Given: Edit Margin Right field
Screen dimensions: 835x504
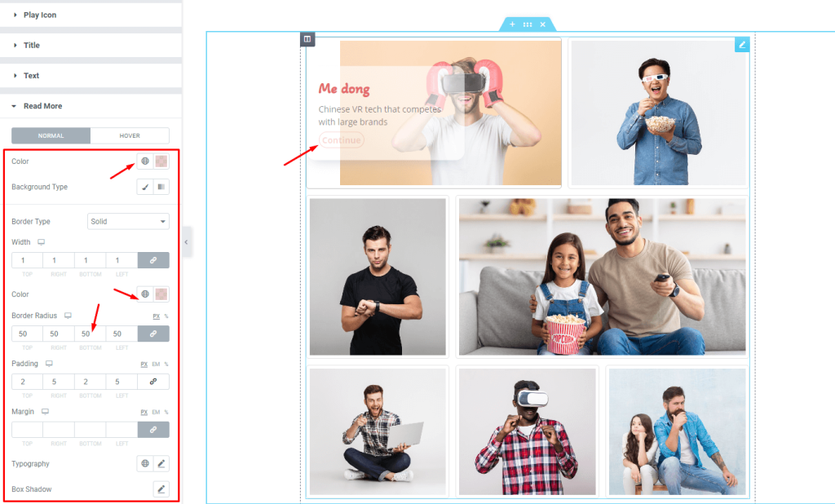Looking at the screenshot, I should pos(59,430).
